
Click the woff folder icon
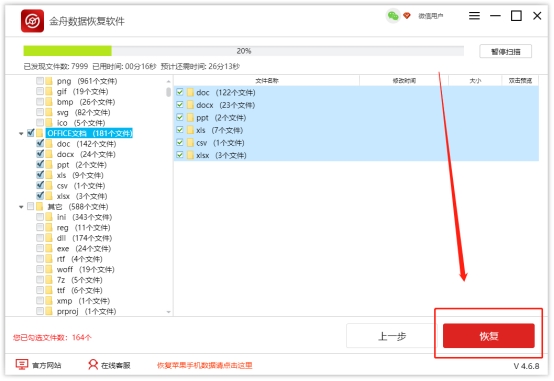coord(49,269)
